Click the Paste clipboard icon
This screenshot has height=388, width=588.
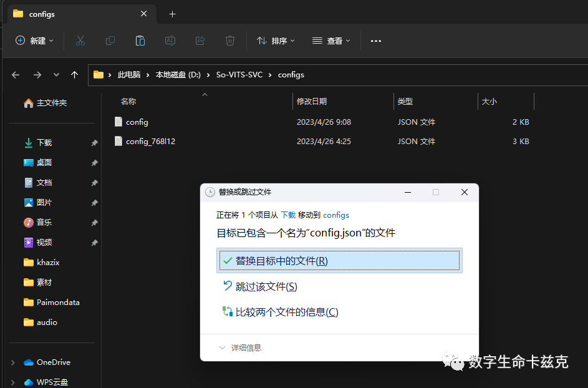click(140, 41)
